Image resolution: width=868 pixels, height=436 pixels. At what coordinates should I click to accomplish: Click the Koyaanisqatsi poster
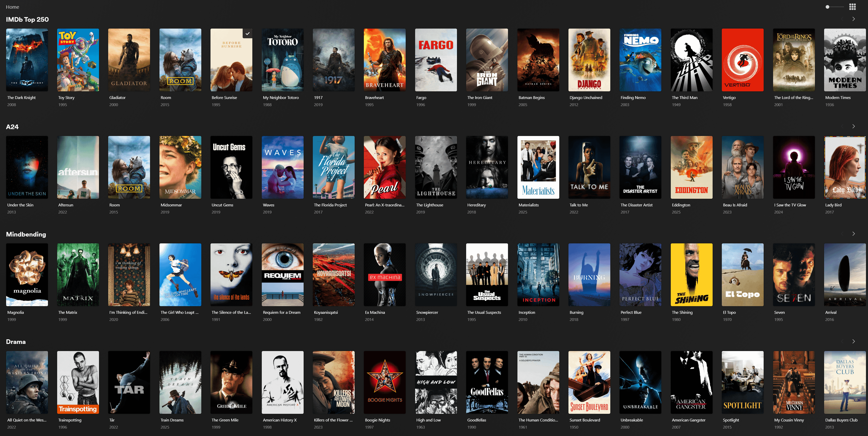(333, 275)
